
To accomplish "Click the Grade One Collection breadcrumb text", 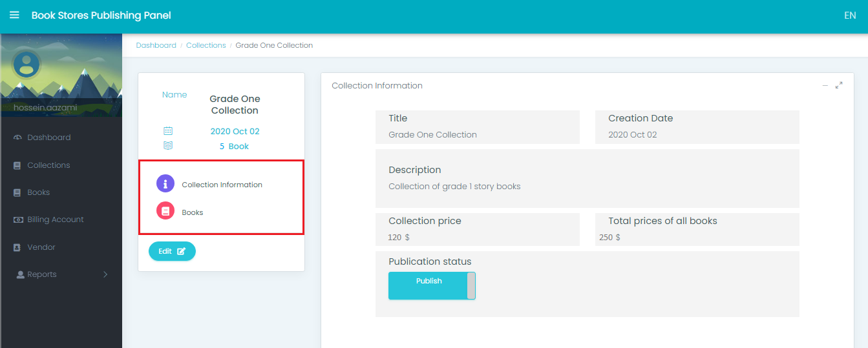I will (274, 45).
